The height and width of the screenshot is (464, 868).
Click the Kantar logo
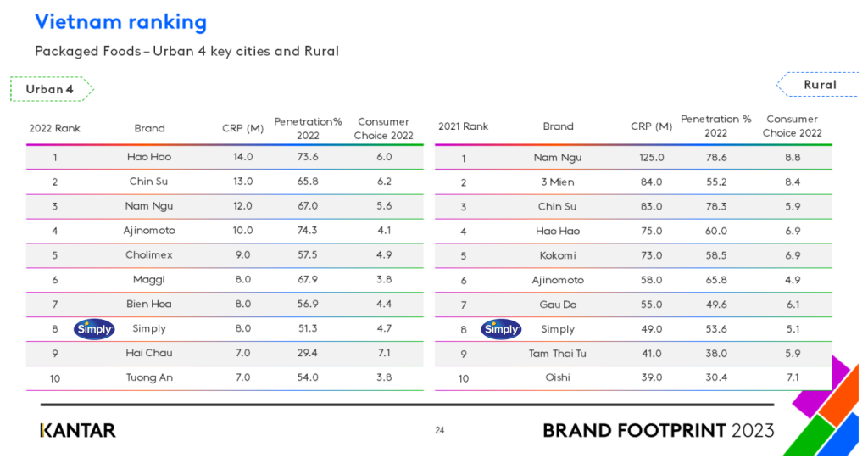[x=78, y=430]
